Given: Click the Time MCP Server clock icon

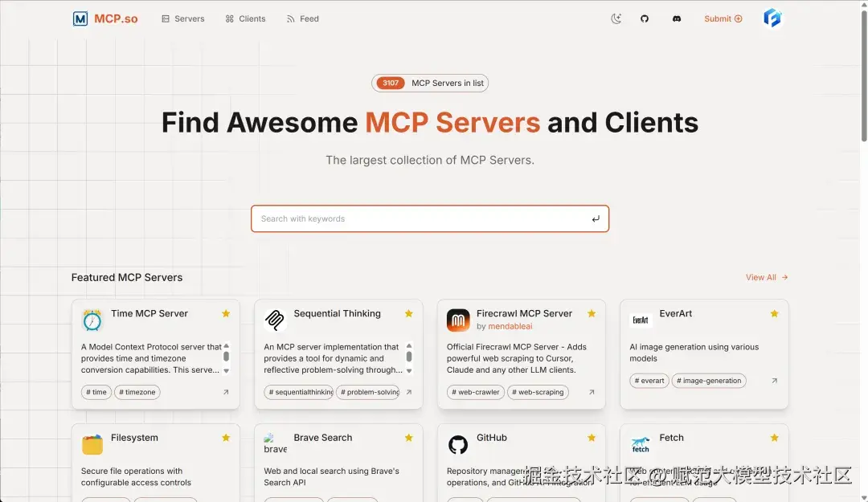Looking at the screenshot, I should [x=92, y=320].
